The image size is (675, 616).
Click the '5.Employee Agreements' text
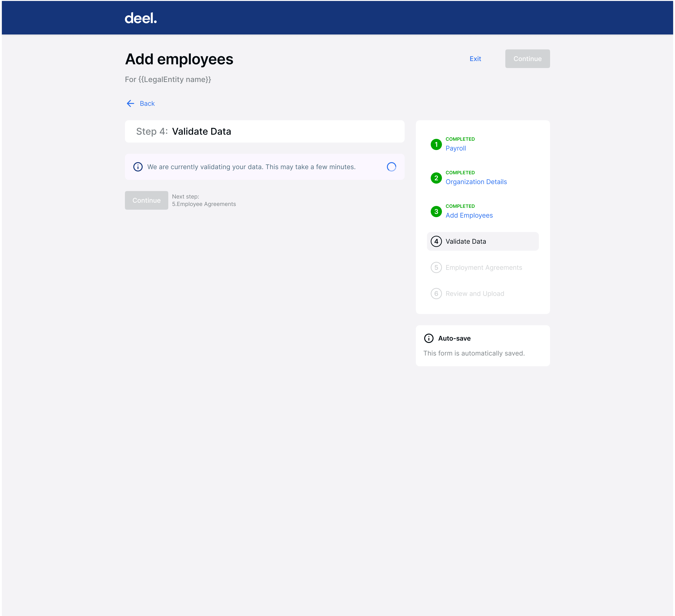[x=204, y=204]
